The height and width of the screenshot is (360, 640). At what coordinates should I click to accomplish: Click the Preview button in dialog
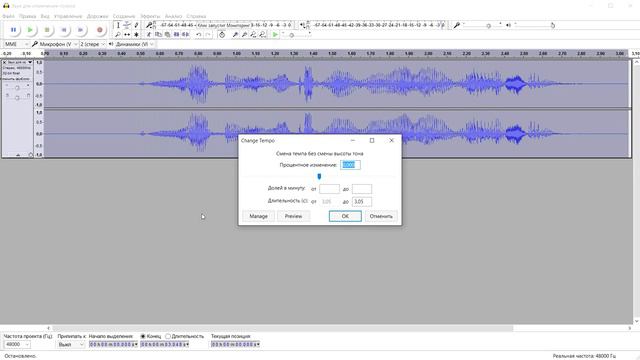point(293,216)
